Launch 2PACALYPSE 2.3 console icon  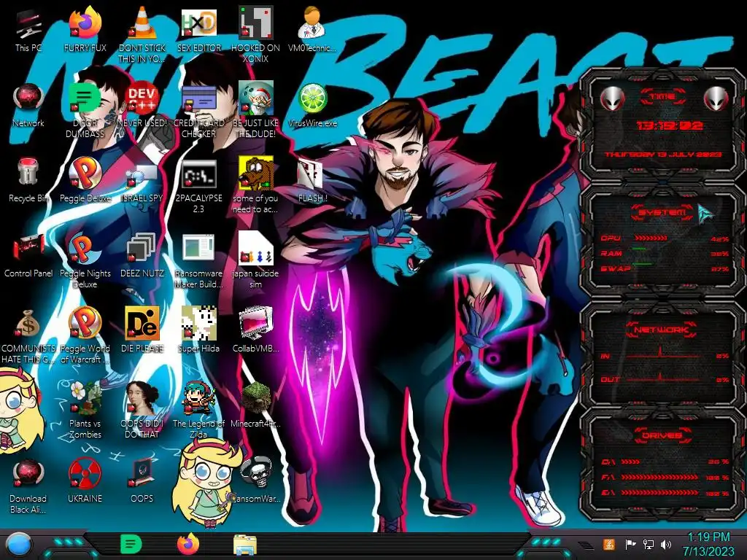198,186
